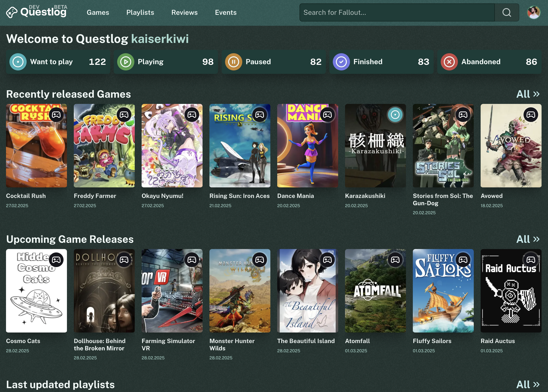Click gamepad status icon on Atomfall
Image resolution: width=548 pixels, height=392 pixels.
[395, 260]
